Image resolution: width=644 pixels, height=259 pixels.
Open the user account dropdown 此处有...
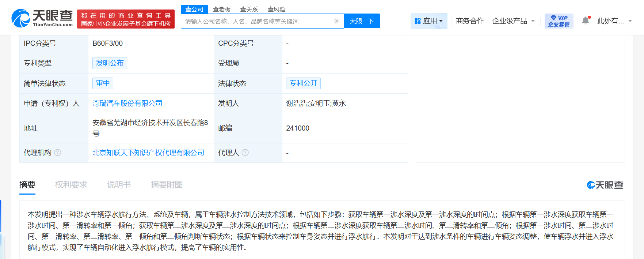coord(614,21)
